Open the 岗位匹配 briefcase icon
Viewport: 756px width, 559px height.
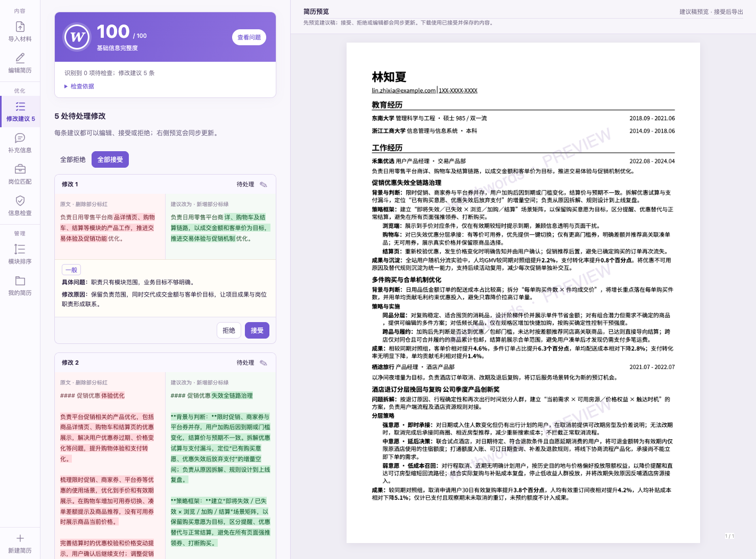click(x=20, y=169)
